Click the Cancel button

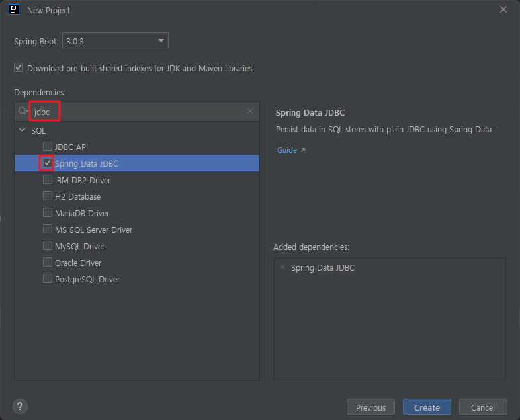[483, 407]
